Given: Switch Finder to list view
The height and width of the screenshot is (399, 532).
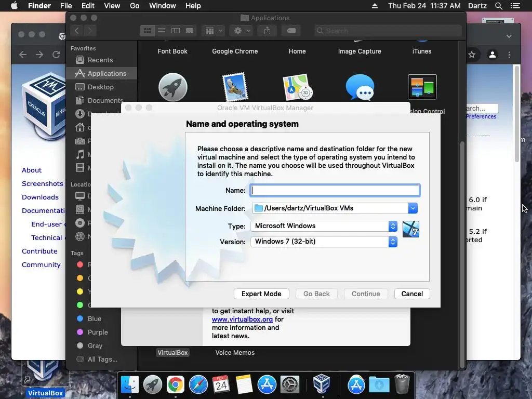Looking at the screenshot, I should click(x=162, y=31).
